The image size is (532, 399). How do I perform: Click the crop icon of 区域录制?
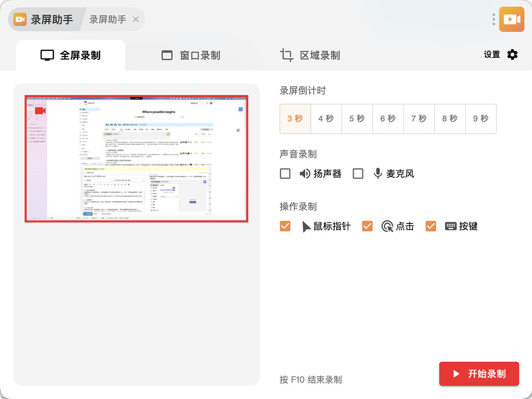click(286, 55)
